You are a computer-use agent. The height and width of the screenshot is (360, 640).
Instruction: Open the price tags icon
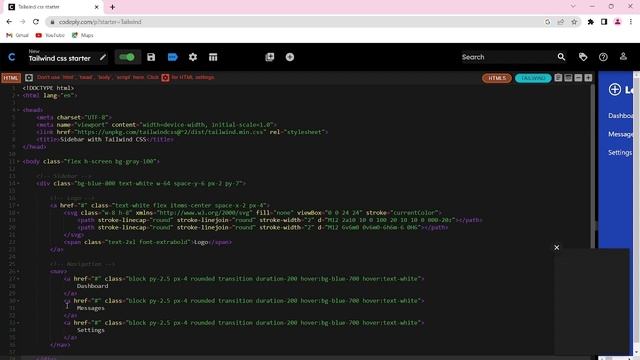583,57
